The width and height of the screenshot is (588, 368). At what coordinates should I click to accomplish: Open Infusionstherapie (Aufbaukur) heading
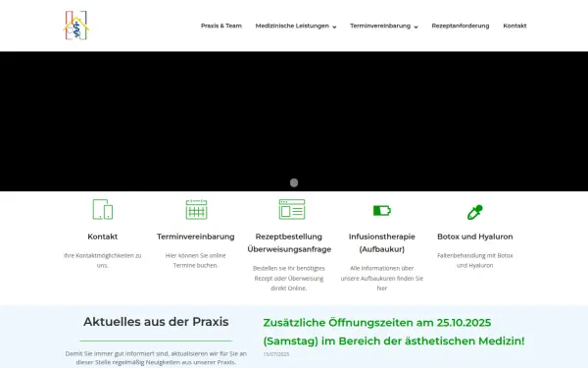382,243
